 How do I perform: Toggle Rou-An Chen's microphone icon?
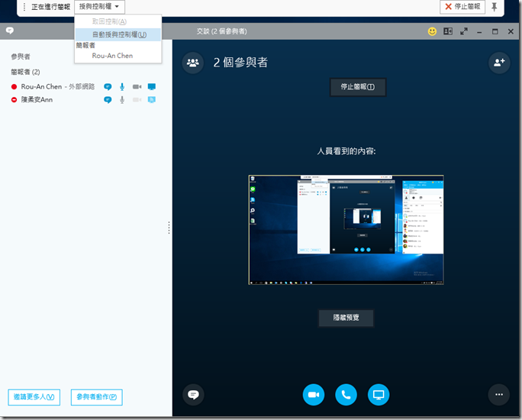tap(122, 87)
